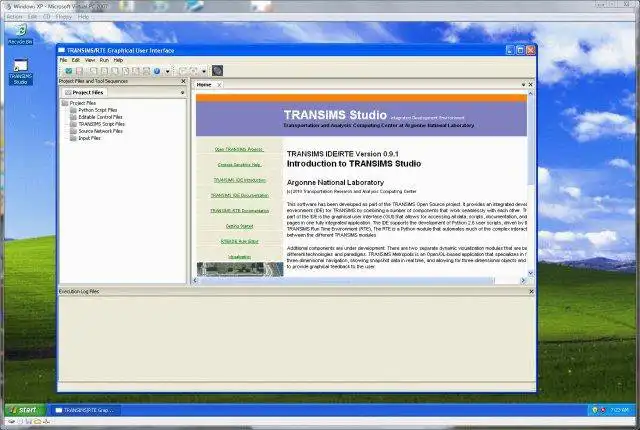
Task: Open the TRANSIMS RTE Documentation link
Action: [240, 211]
